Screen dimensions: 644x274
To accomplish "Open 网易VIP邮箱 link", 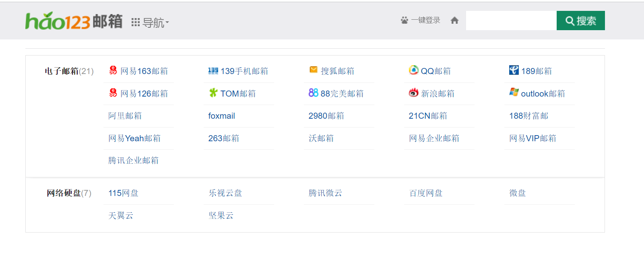I will click(533, 138).
